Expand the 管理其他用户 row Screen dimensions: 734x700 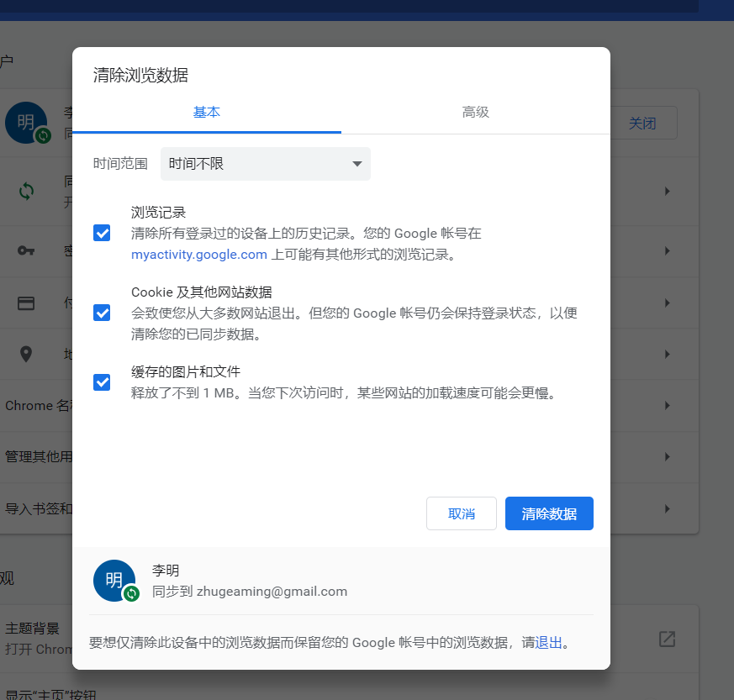pos(667,457)
